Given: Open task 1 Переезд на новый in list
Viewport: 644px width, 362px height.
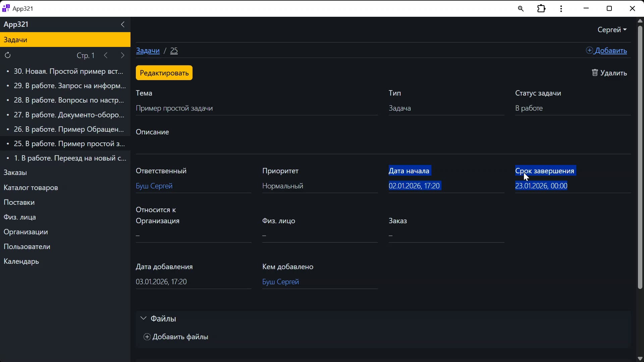Looking at the screenshot, I should click(x=70, y=158).
